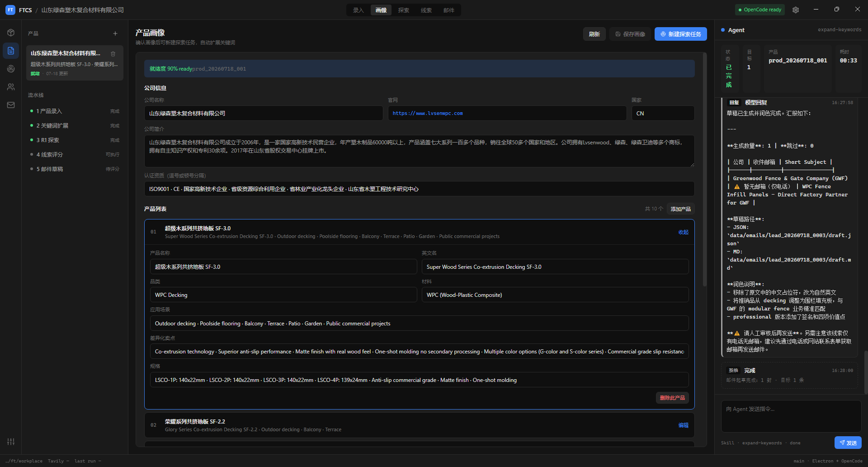Select pipeline step 4 线索评分

click(75, 154)
